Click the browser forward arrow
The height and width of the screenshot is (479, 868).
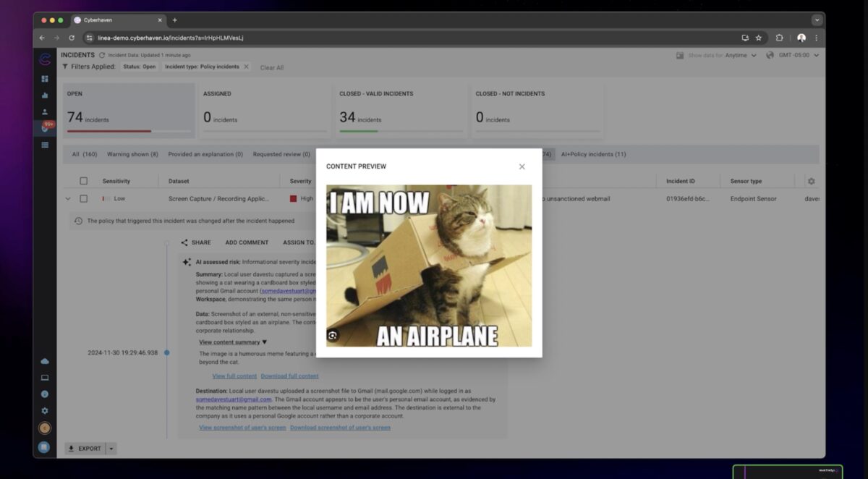tap(56, 38)
